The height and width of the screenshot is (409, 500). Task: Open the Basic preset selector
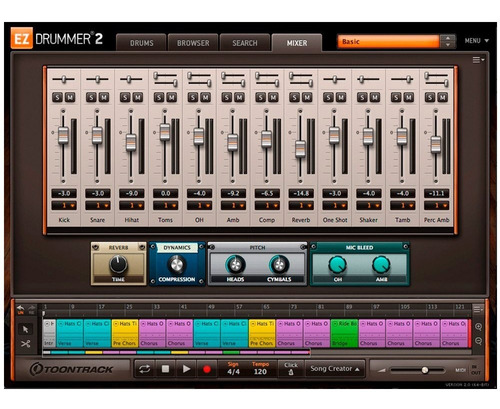[388, 42]
